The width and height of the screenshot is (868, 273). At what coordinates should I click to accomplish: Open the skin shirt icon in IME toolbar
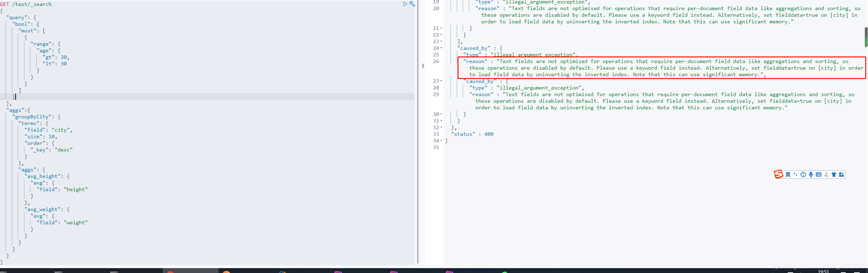click(x=834, y=174)
